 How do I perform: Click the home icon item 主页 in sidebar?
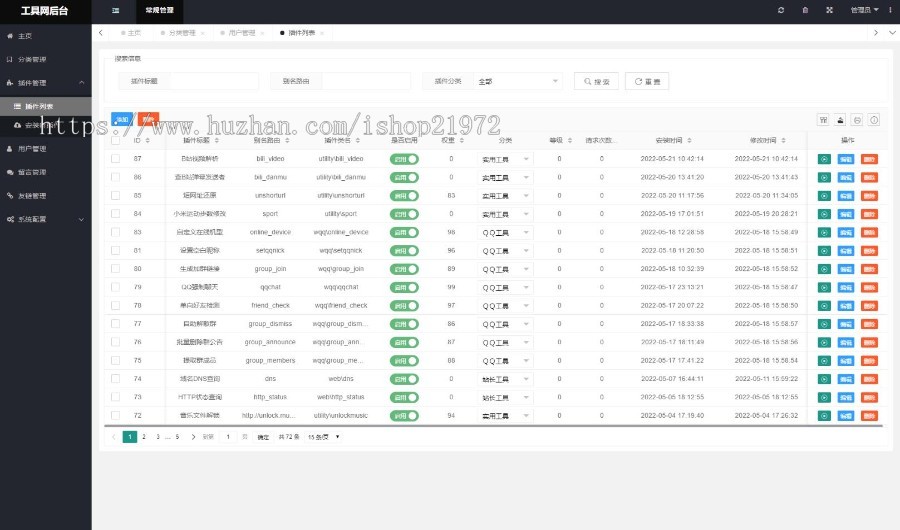click(46, 36)
